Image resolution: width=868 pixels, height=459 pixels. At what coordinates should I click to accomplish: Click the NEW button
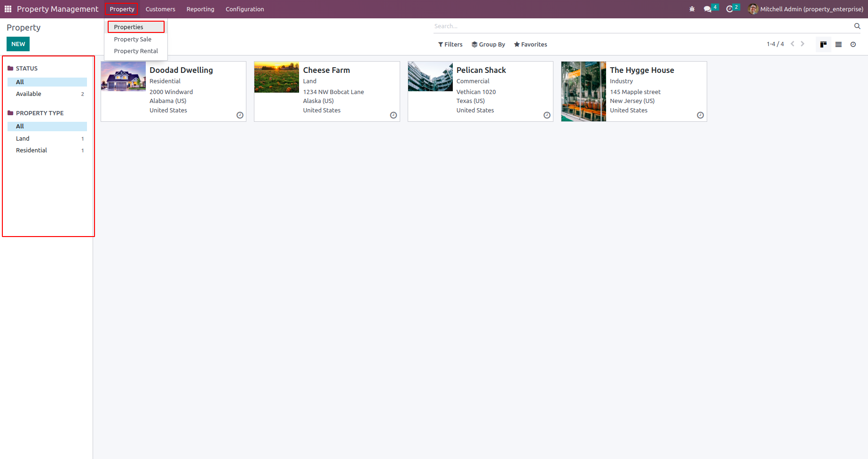point(18,44)
